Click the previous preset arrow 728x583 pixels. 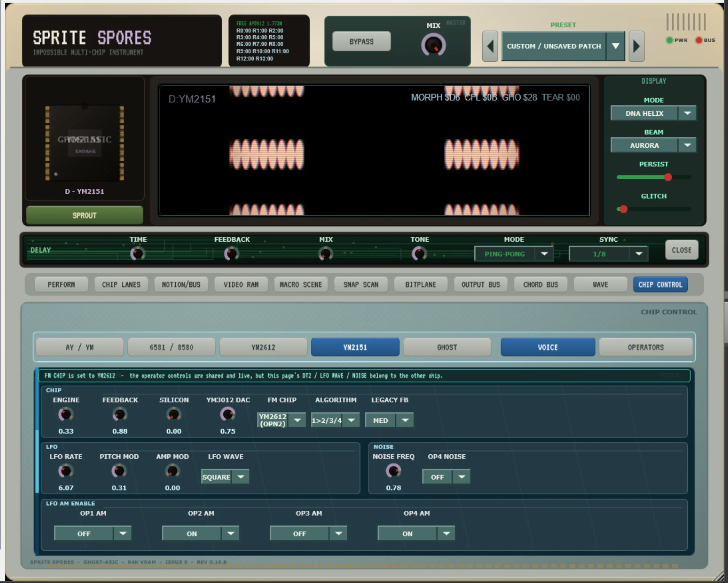tap(490, 46)
